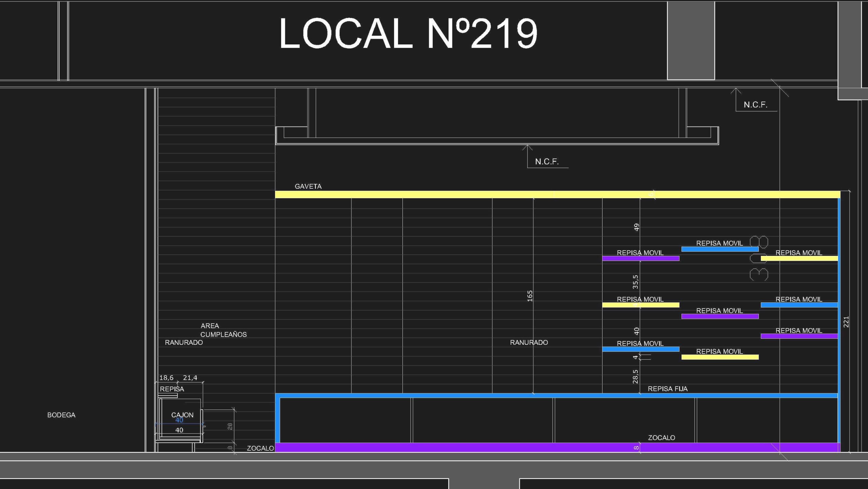Click the N.C.F. label under ceiling soffit
Screen dimensions: 868x489
click(x=547, y=162)
